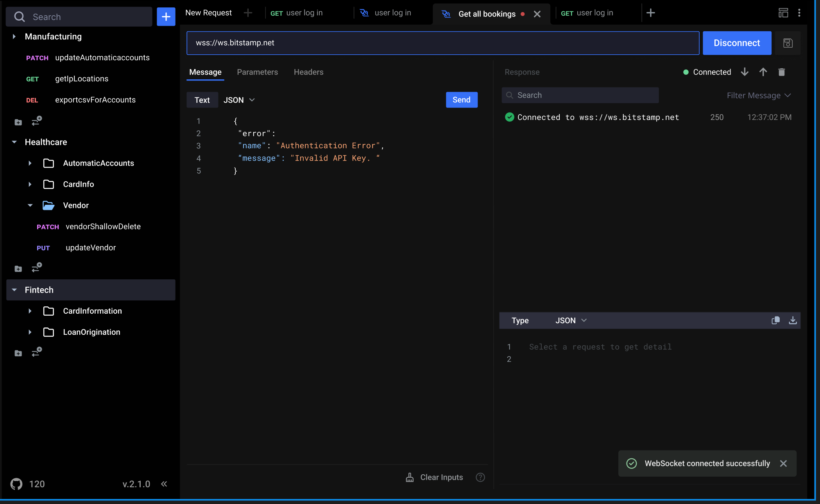This screenshot has height=504, width=820.
Task: Open the WebSocket user log in tab
Action: [x=385, y=13]
